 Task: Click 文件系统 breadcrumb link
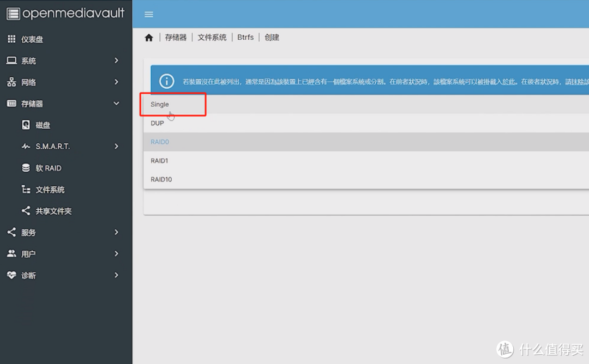tap(212, 37)
